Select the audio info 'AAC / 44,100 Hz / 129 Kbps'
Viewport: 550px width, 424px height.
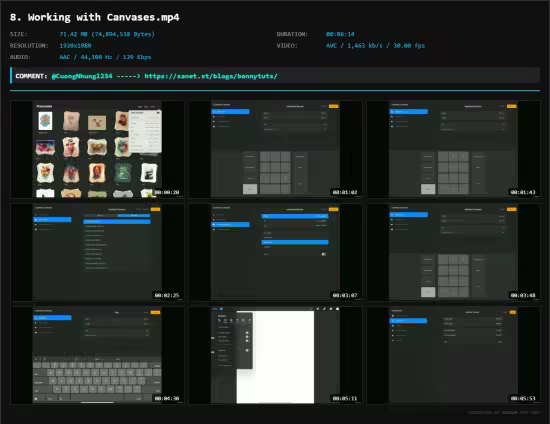105,57
